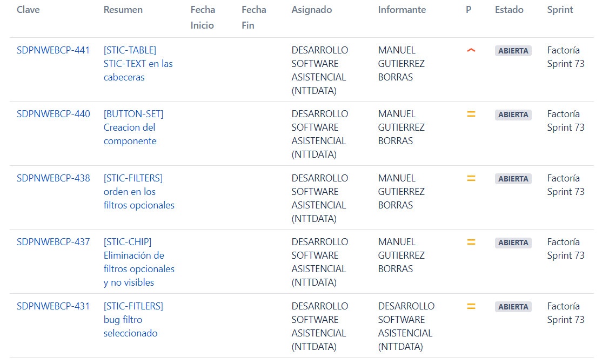Open the STIC-FITLERS bug filtro seleccionado summary
This screenshot has width=602, height=364.
133,320
